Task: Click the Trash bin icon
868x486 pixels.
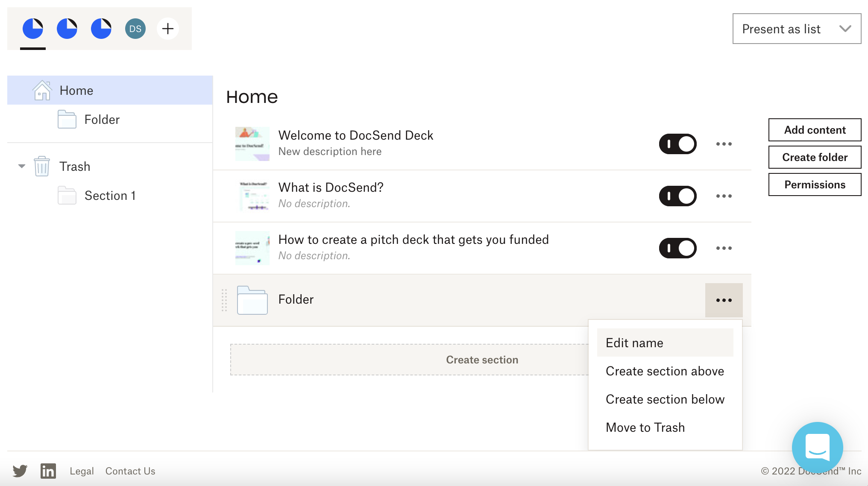Action: tap(42, 166)
